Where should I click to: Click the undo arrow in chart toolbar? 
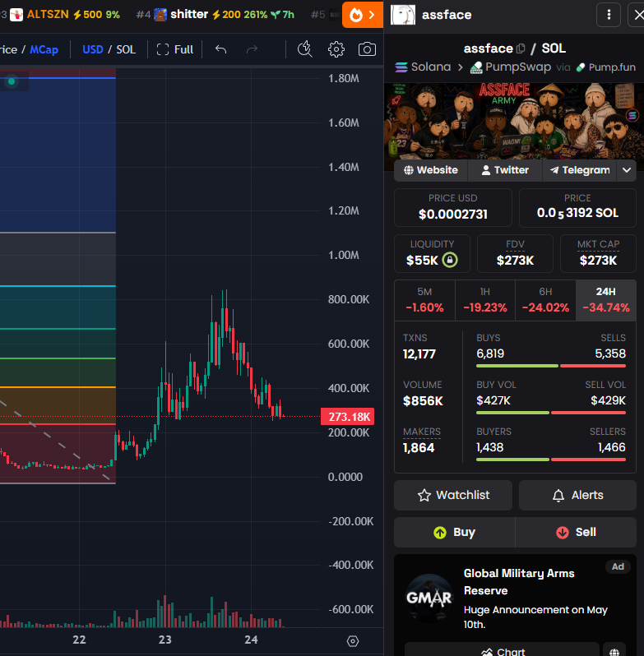(x=220, y=49)
